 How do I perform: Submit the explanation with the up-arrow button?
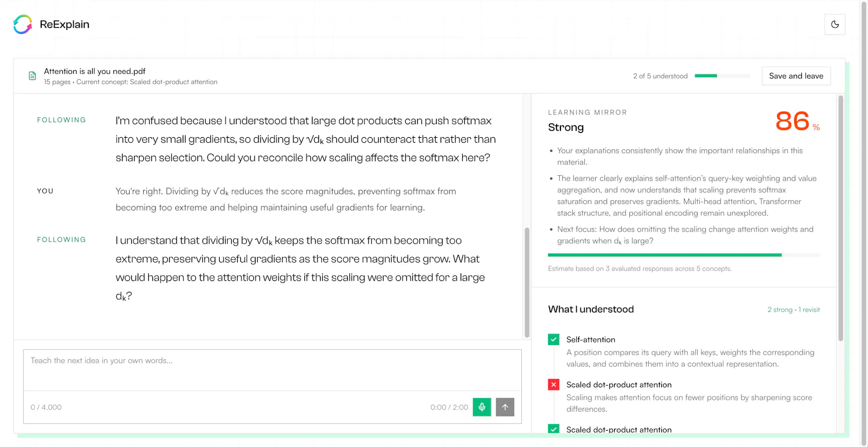coord(505,407)
